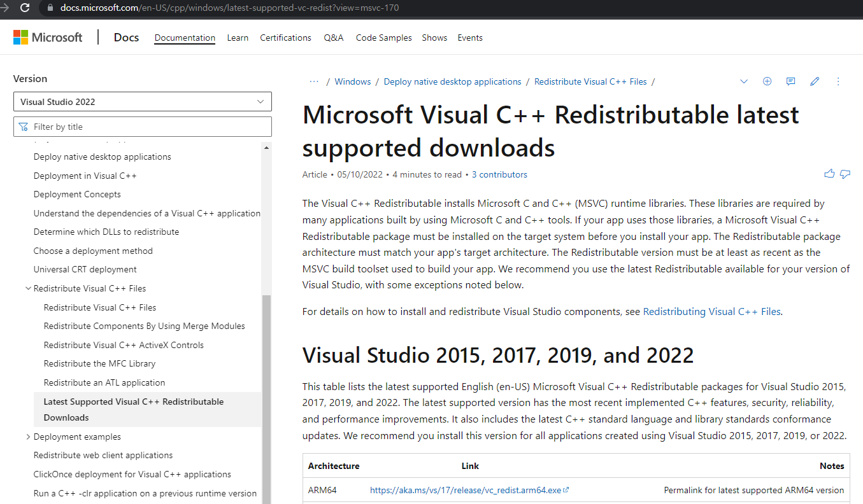The image size is (863, 504).
Task: Expand the Deployment examples node
Action: (x=28, y=437)
